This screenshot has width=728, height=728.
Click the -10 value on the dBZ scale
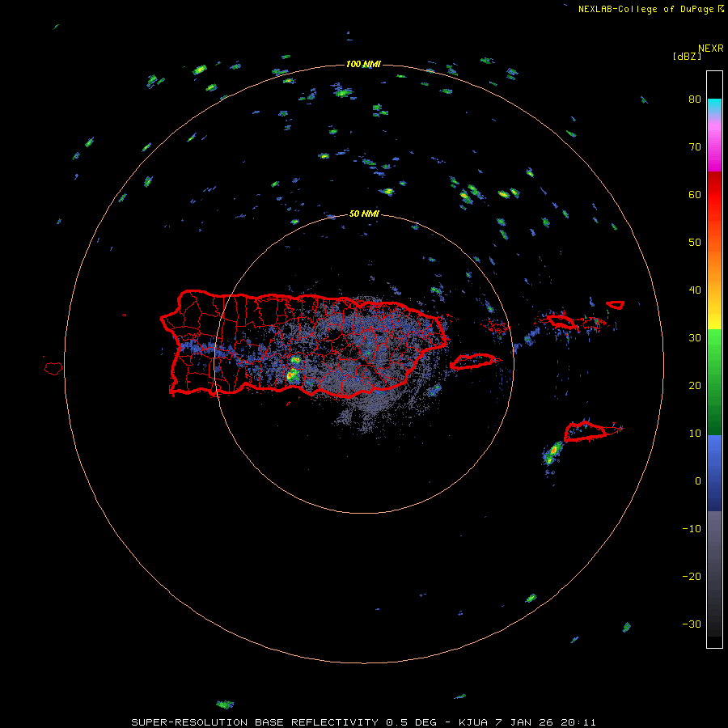pos(692,529)
